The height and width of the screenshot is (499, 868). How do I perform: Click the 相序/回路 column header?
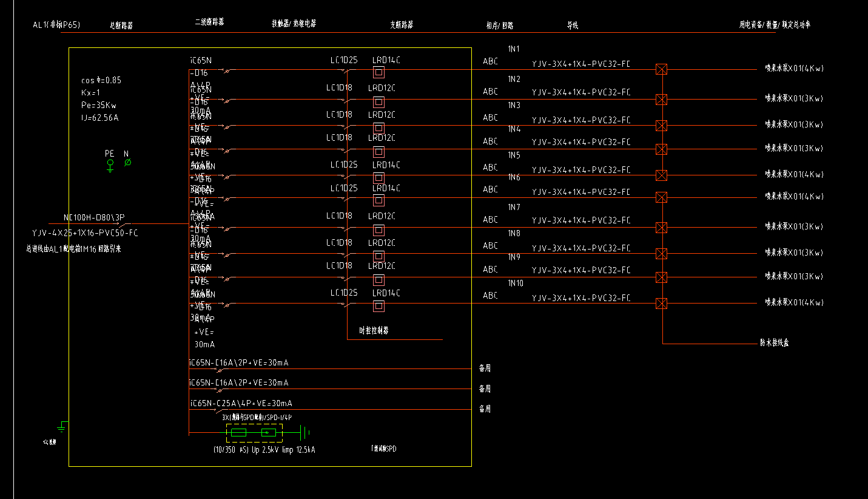pos(500,25)
